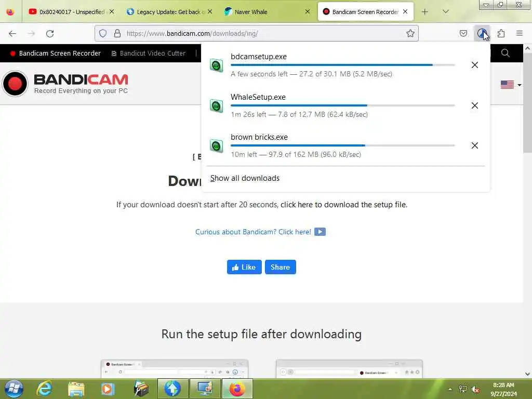The width and height of the screenshot is (532, 399).
Task: Click brown bricks.exe file icon
Action: click(x=217, y=146)
